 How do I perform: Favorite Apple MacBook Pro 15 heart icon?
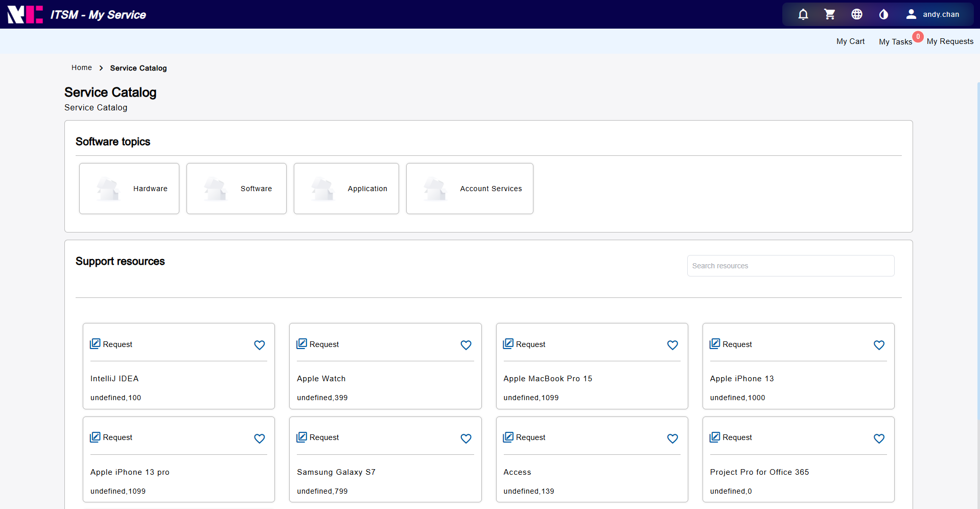pyautogui.click(x=672, y=345)
